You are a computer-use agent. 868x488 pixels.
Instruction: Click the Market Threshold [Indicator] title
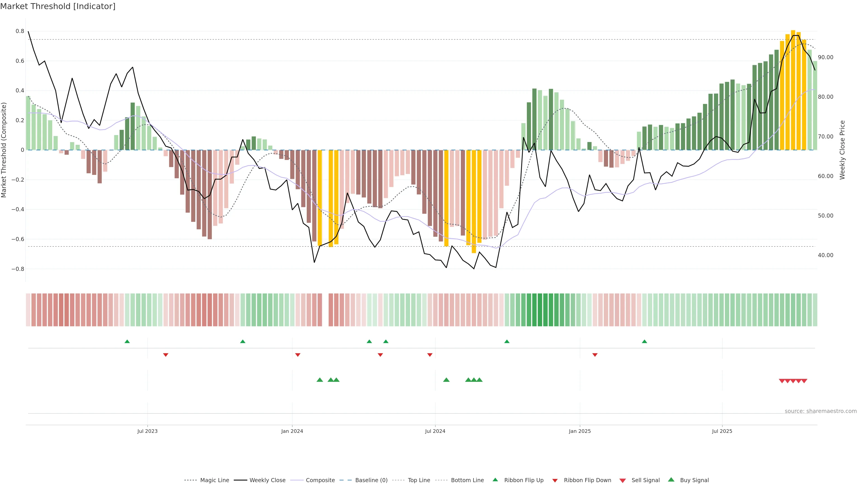click(x=58, y=6)
